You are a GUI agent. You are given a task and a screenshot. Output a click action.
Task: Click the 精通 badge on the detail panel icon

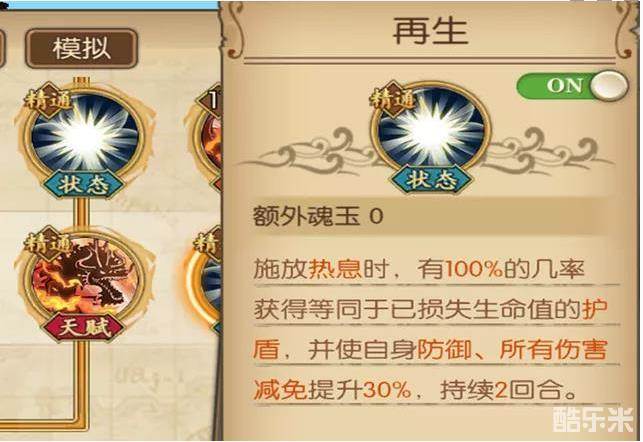pos(393,98)
